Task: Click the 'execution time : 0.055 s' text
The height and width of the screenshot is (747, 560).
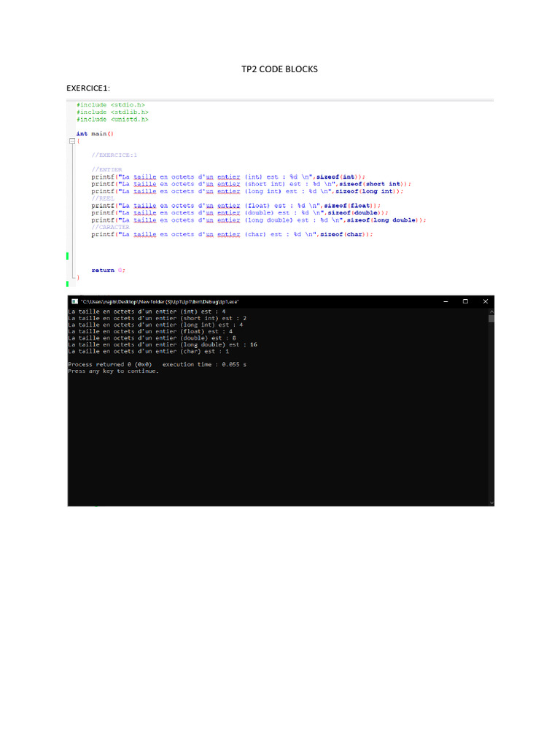Action: 204,365
